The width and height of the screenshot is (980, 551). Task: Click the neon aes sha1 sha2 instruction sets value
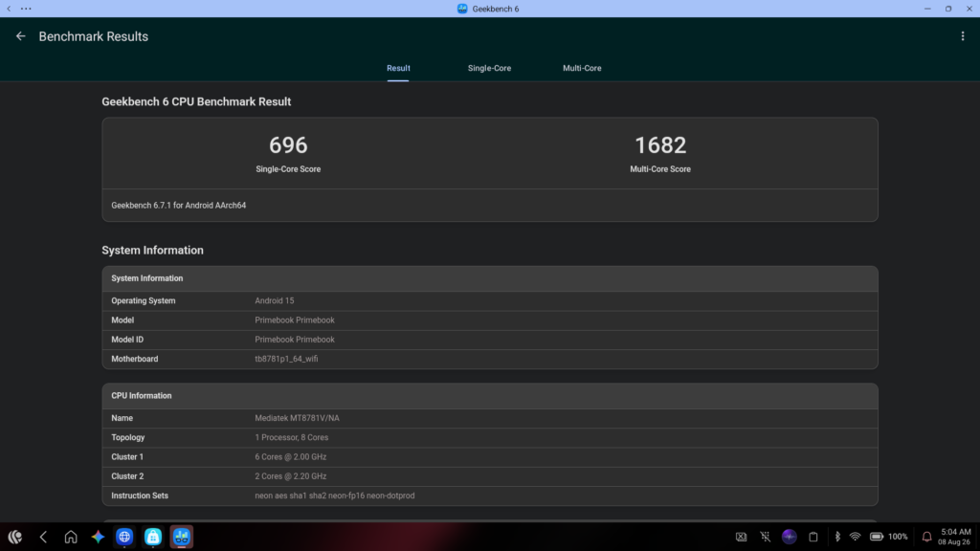pos(334,496)
